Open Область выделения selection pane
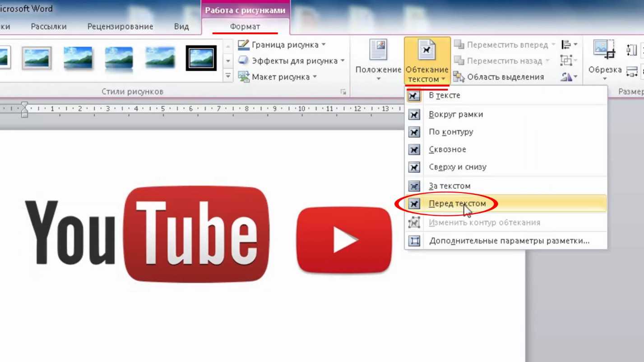This screenshot has height=362, width=644. click(x=499, y=77)
